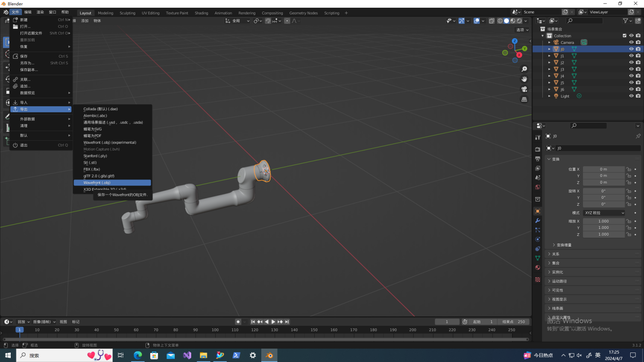Switch perspective/orthographic grid gizmo
This screenshot has height=362, width=644.
[524, 99]
